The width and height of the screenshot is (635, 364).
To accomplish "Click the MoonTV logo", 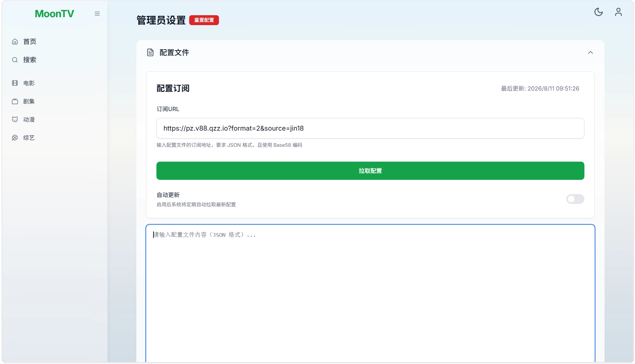I will (x=55, y=14).
